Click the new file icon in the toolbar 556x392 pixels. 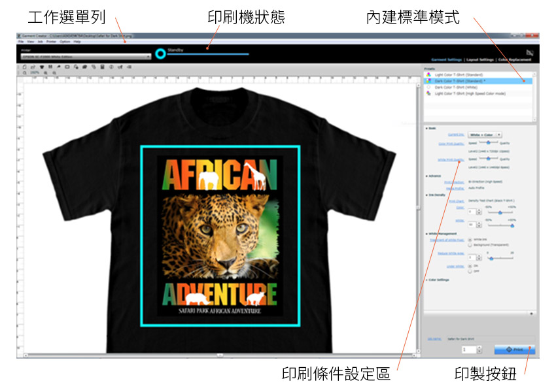pos(24,66)
